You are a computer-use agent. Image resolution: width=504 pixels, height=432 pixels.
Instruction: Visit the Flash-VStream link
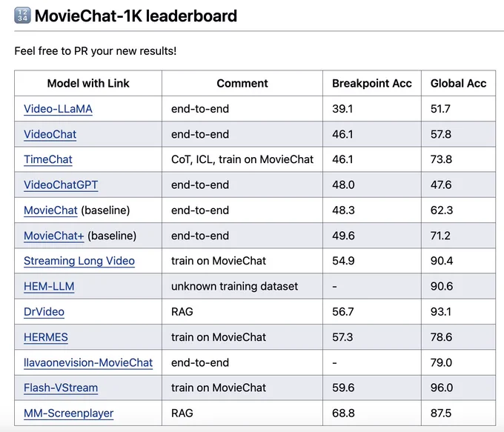coord(61,388)
